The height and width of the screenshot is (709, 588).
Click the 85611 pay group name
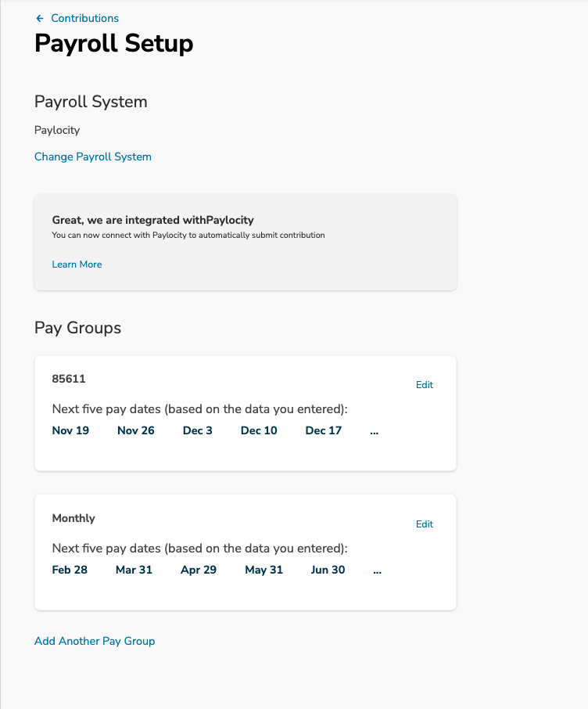pyautogui.click(x=69, y=379)
